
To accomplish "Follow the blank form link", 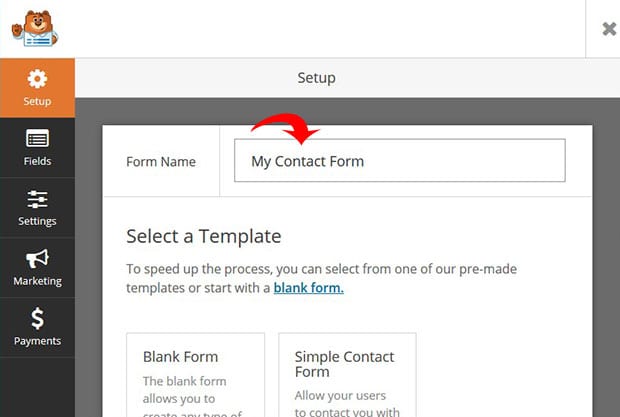I will coord(308,288).
